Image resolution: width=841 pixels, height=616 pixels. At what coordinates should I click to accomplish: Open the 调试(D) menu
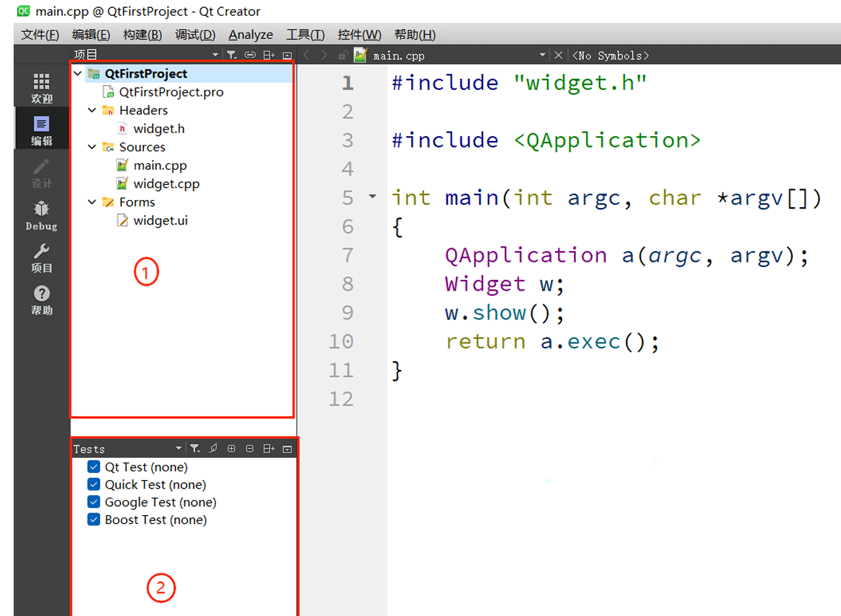click(x=195, y=35)
